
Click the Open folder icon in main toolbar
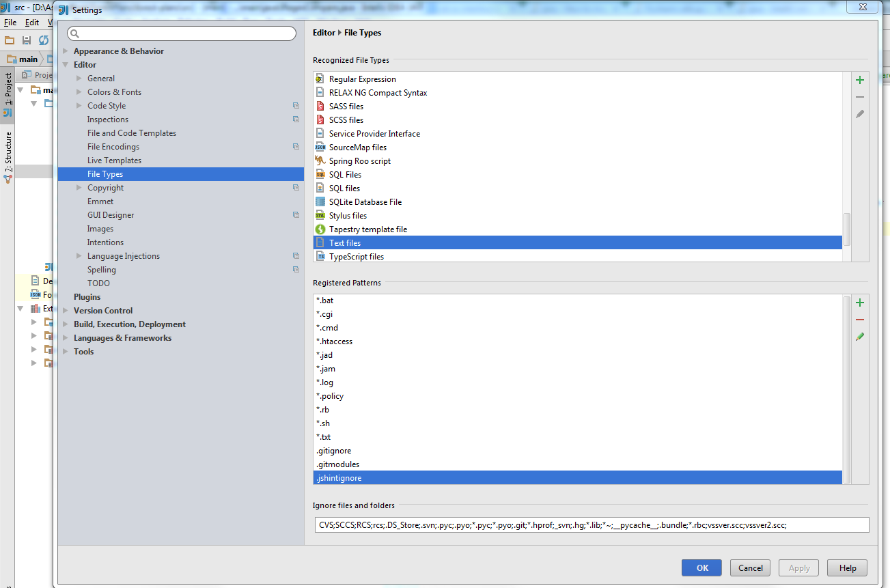point(10,41)
